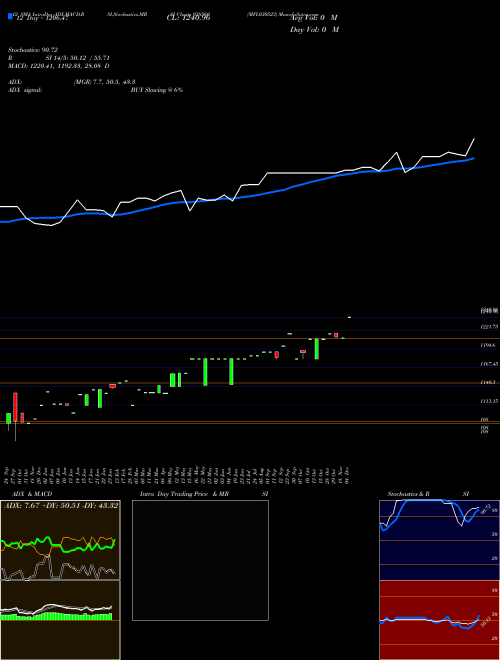Click the Avg Vol: 0 M label
Image resolution: width=500 pixels, height=660 pixels.
point(314,18)
